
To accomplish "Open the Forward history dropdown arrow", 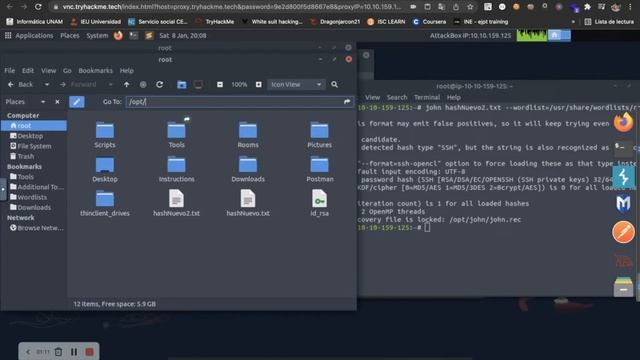I will [110, 84].
